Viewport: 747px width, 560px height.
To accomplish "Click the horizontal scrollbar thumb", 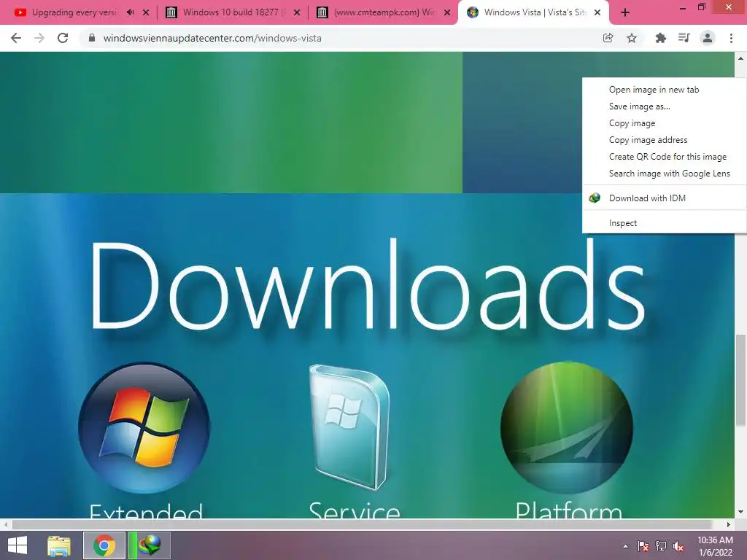I will [x=362, y=524].
